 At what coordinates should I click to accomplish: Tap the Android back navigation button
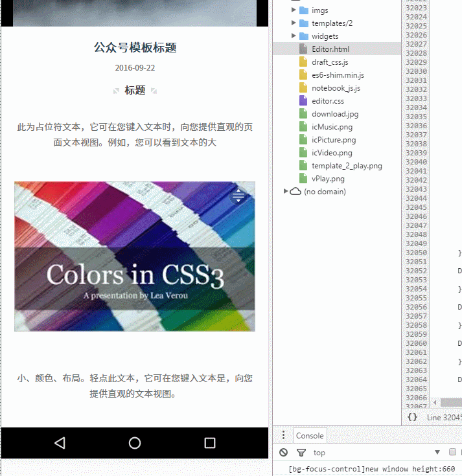tap(60, 443)
